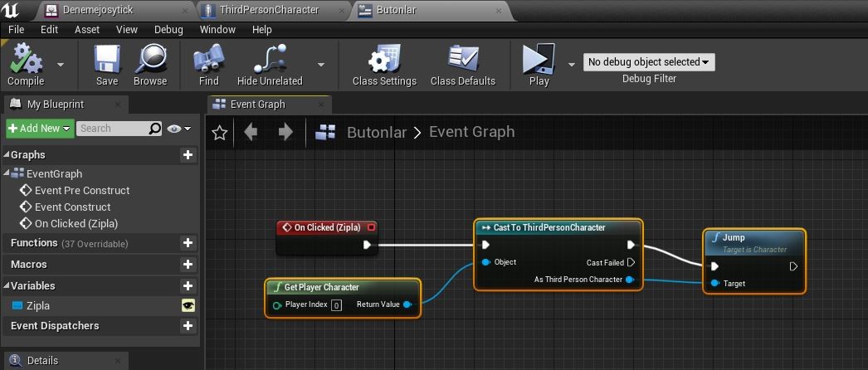The width and height of the screenshot is (868, 370).
Task: Collapse the Graphs section
Action: click(x=6, y=155)
